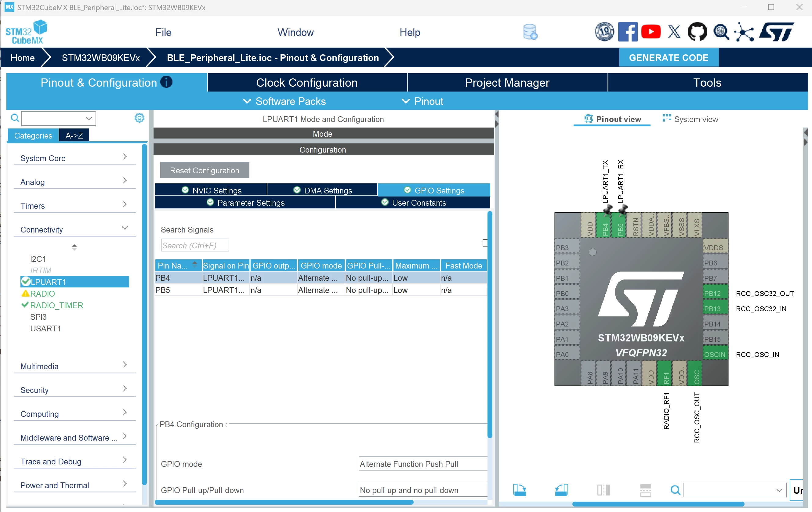Click the STM32WB09KEVx breadcrumb
Viewport: 812px width, 512px height.
click(x=100, y=58)
